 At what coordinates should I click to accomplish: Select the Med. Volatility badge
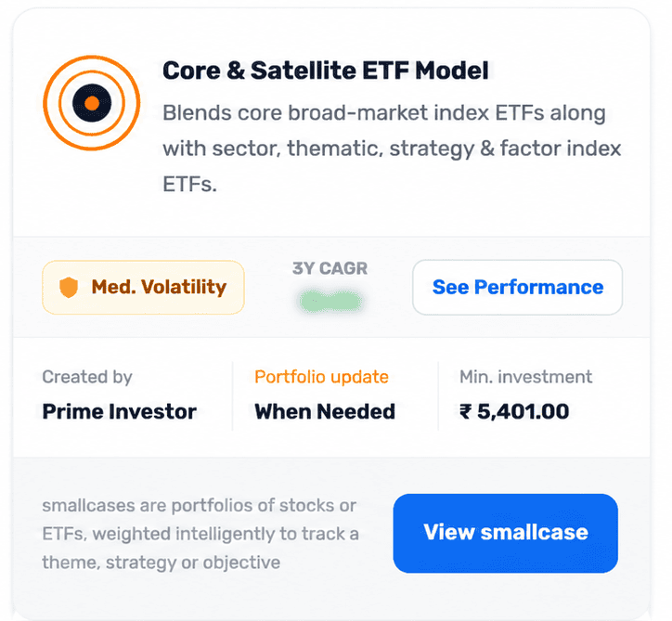(x=143, y=287)
